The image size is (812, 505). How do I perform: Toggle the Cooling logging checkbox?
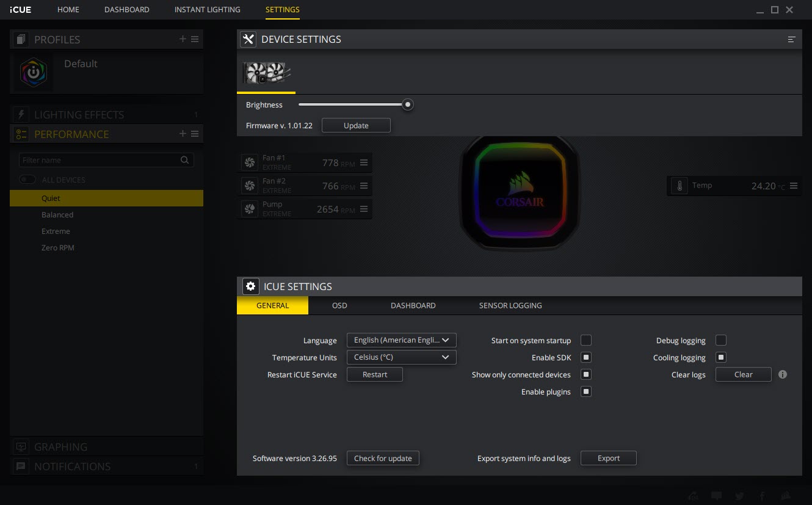tap(721, 357)
